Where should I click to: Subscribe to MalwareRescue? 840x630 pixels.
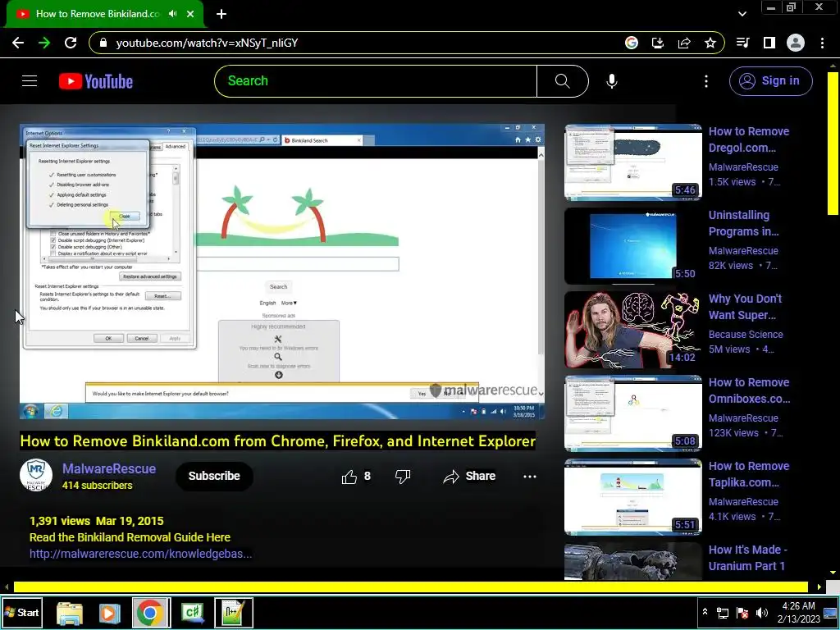click(x=214, y=476)
